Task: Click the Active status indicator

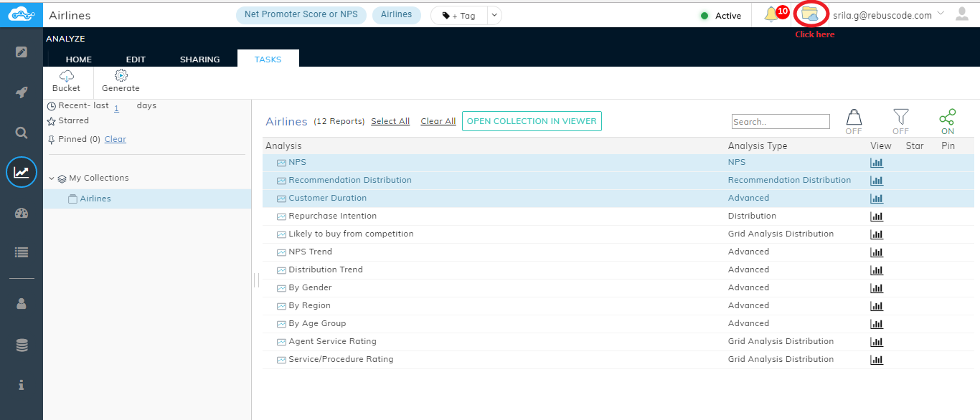Action: (720, 16)
